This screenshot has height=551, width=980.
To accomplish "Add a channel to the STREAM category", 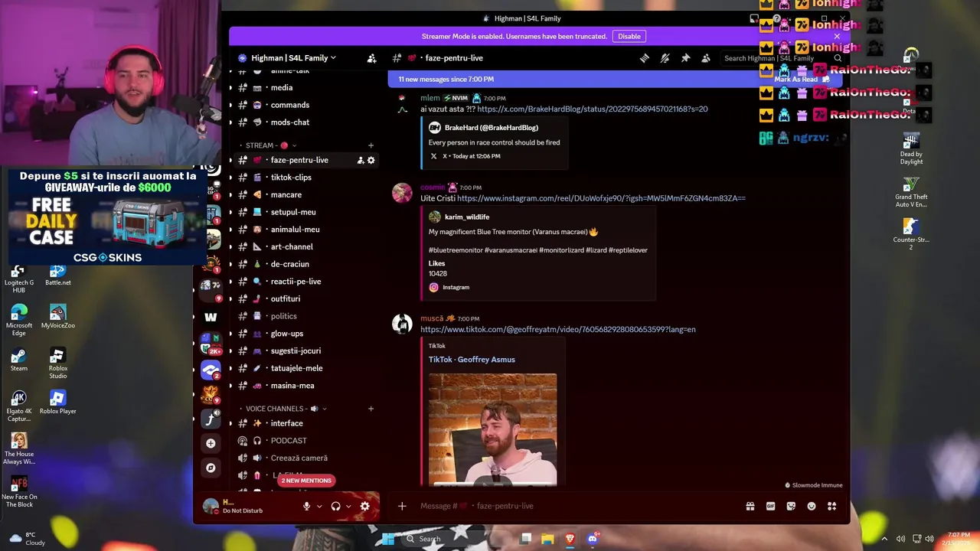I will click(x=371, y=145).
